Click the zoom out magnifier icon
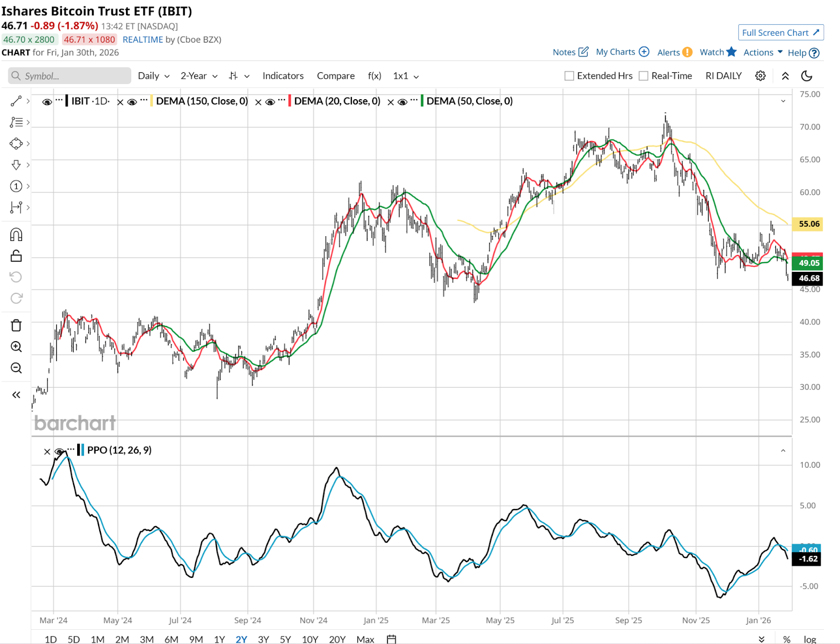 [16, 368]
